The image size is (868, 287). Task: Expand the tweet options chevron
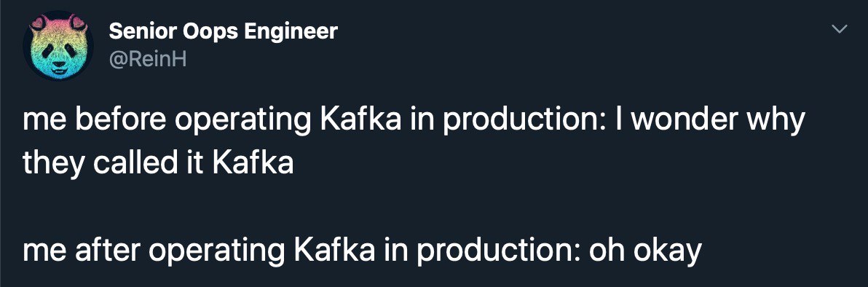(x=840, y=28)
